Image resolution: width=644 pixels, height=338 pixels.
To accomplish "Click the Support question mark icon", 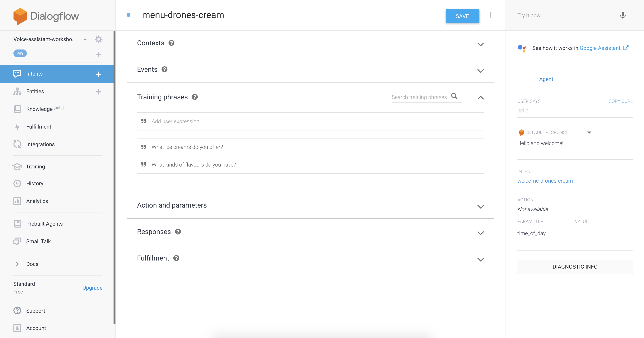I will [x=17, y=311].
